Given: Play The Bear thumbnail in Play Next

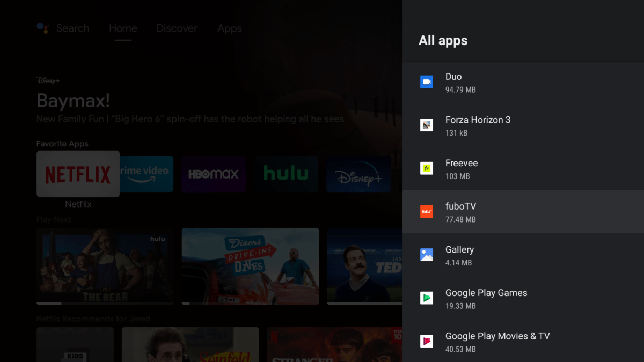Looking at the screenshot, I should 105,267.
